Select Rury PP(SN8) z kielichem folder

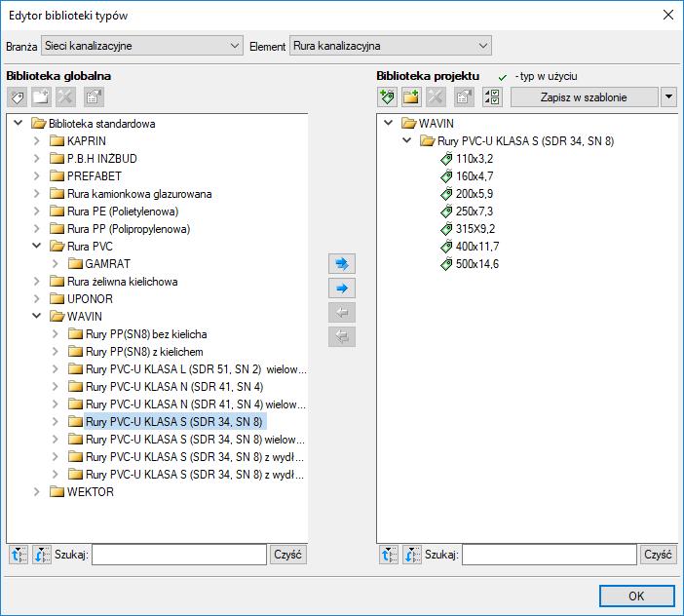pyautogui.click(x=135, y=352)
